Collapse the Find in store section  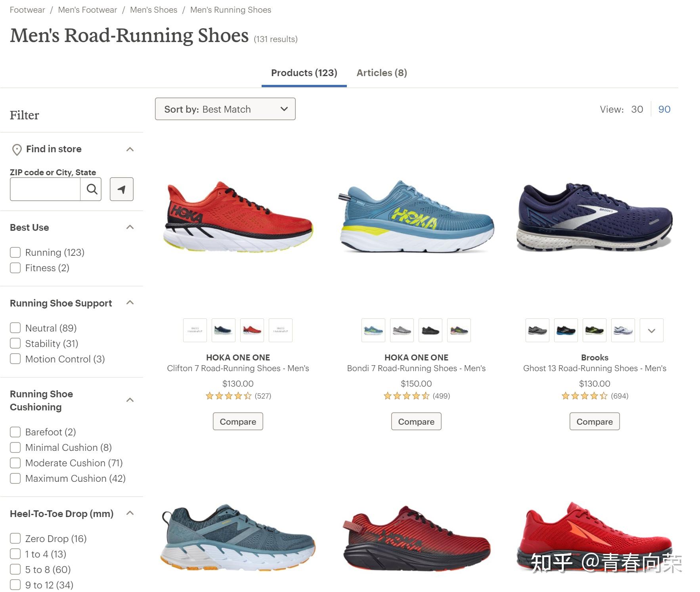coord(130,149)
